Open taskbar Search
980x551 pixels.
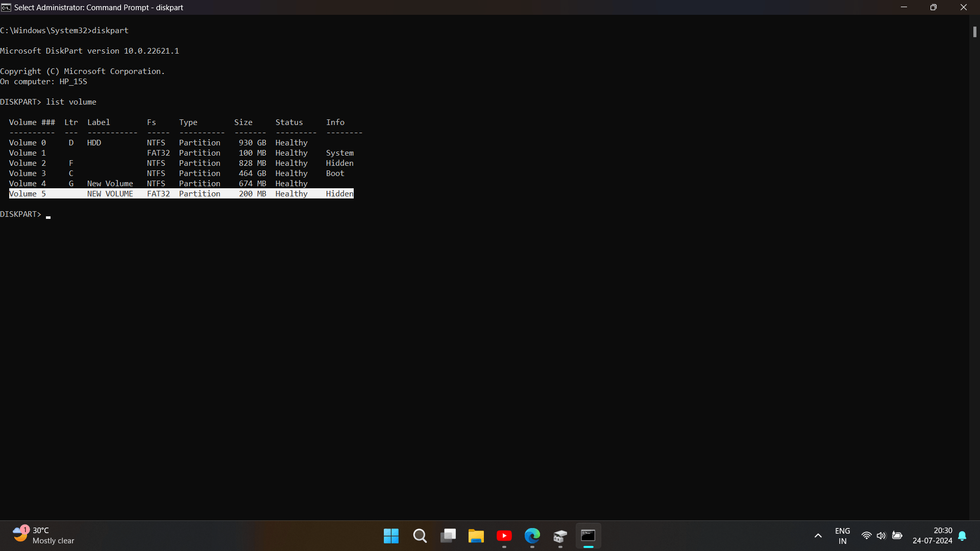[x=420, y=536]
